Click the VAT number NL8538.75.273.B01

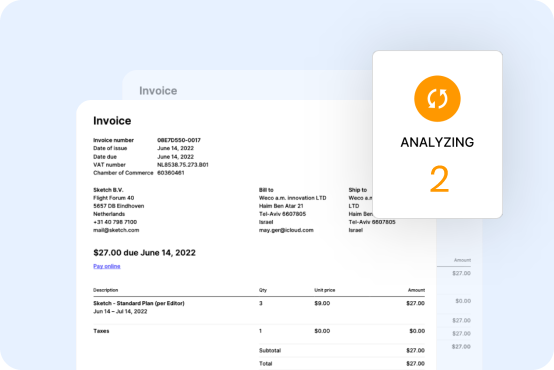pos(183,165)
